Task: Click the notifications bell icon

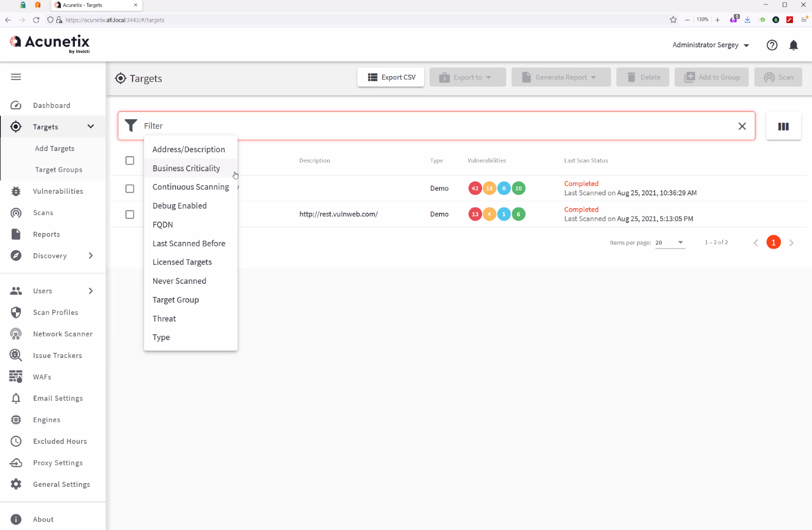Action: pyautogui.click(x=793, y=45)
